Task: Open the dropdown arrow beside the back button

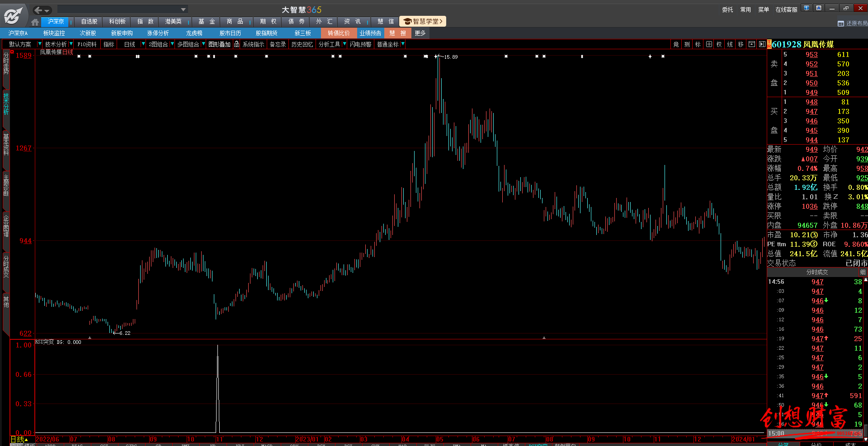Action: 47,10
